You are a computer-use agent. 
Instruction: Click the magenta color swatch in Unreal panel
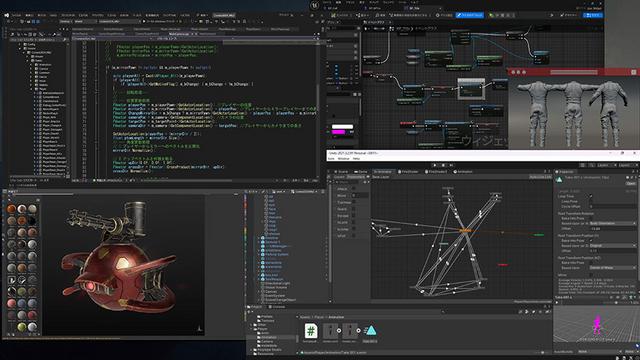click(x=338, y=132)
